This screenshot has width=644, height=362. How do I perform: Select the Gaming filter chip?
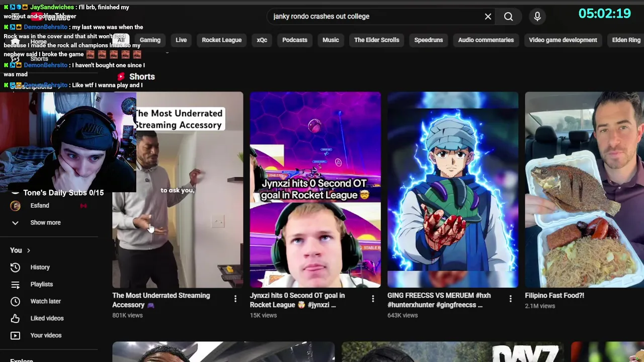(x=150, y=40)
